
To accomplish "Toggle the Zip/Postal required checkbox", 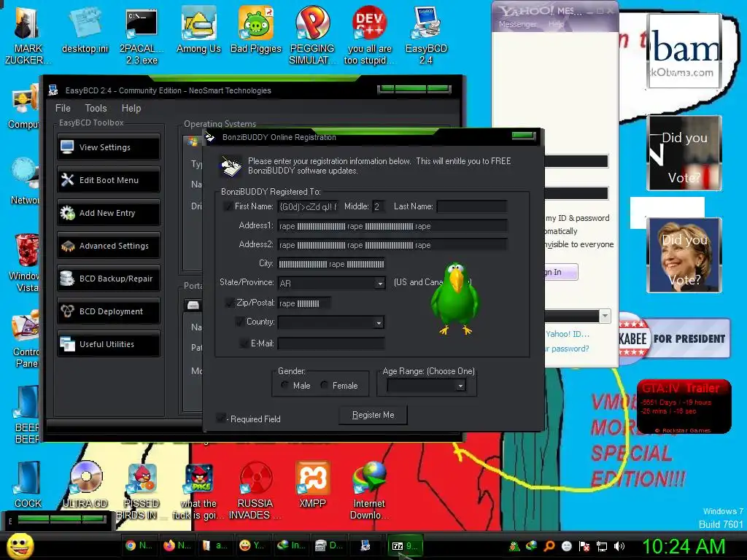I will point(230,303).
